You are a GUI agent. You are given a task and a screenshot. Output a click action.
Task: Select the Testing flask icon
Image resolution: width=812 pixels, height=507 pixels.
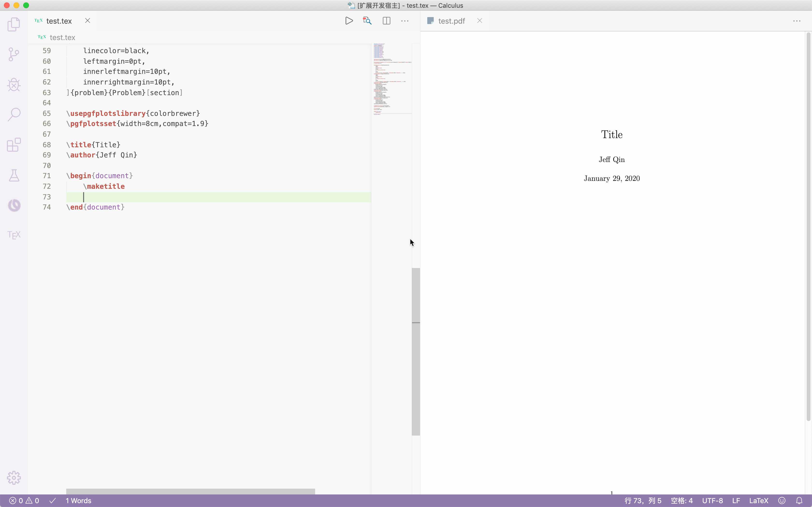coord(14,175)
